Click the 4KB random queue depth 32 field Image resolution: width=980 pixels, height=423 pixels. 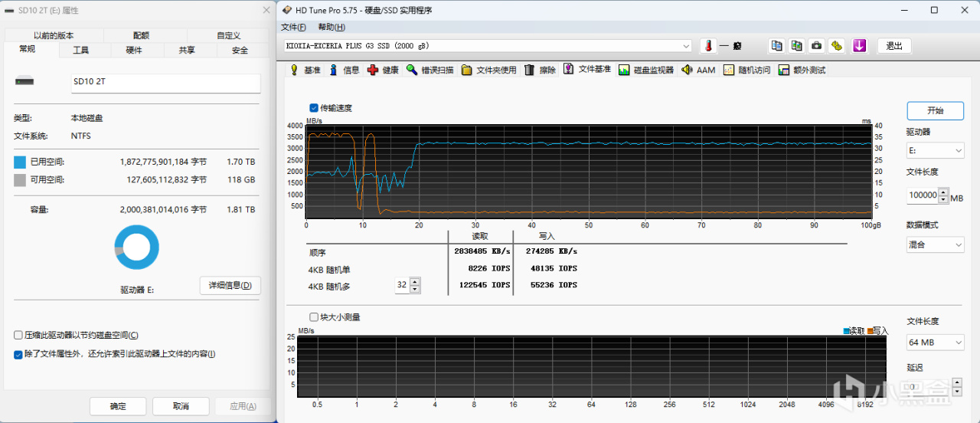pyautogui.click(x=402, y=285)
